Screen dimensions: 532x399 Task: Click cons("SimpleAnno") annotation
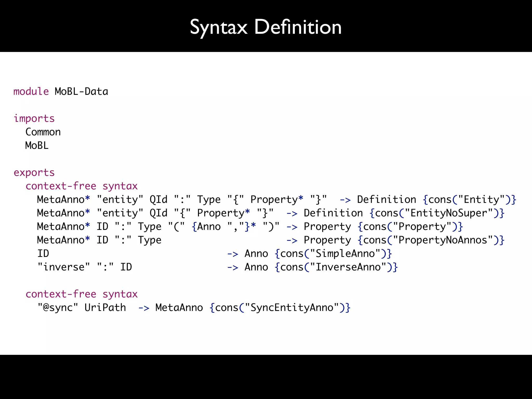[x=333, y=254]
